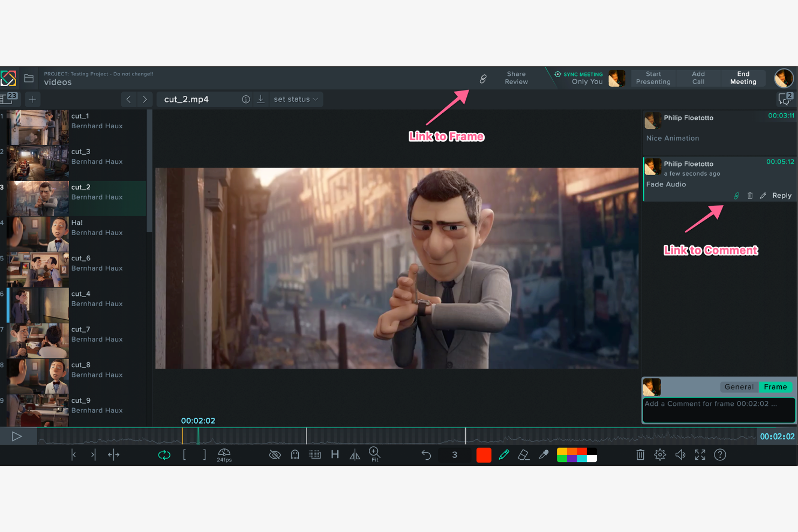
Task: Open the Link to Frame icon
Action: [x=483, y=78]
